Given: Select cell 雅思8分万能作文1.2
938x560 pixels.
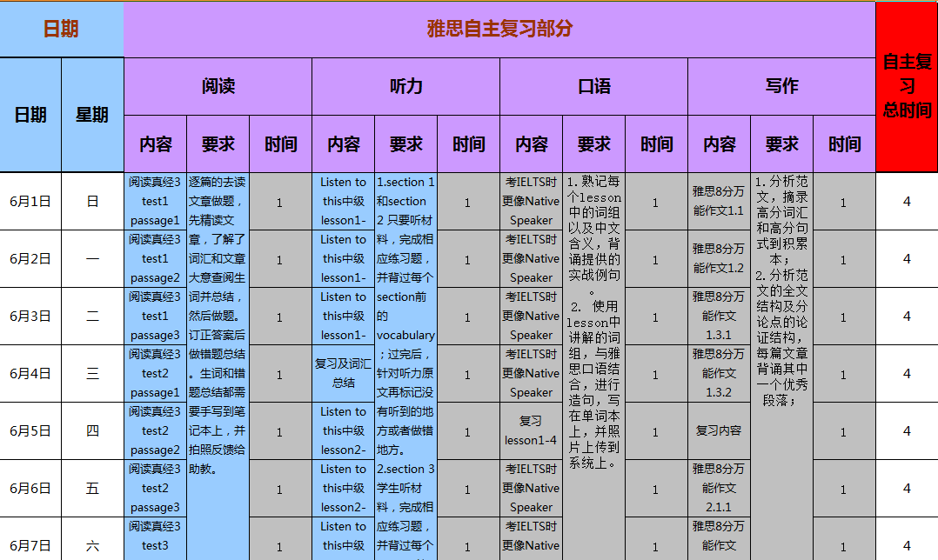Looking at the screenshot, I should coord(719,259).
